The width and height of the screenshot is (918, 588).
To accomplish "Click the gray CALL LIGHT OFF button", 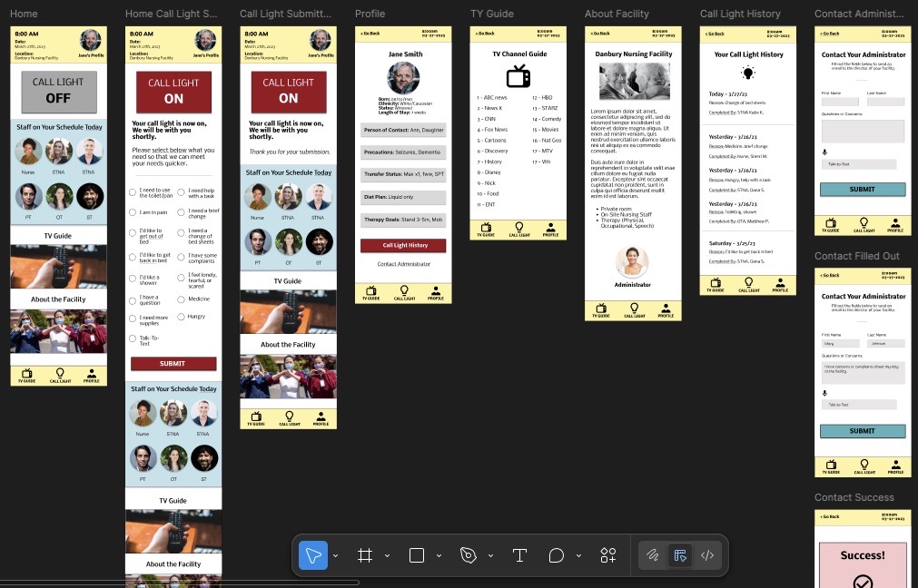I will pos(58,91).
